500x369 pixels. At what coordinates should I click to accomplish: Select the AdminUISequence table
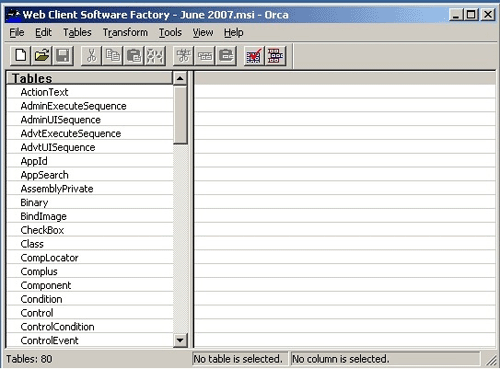(x=90, y=120)
